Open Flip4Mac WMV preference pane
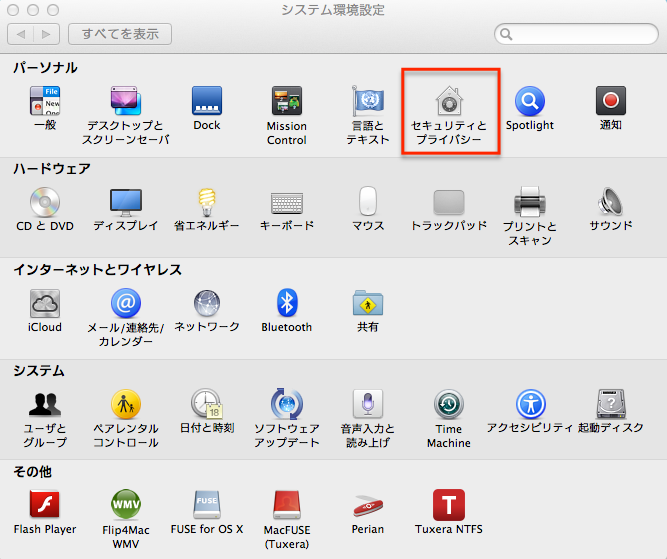This screenshot has width=667, height=559. (125, 505)
